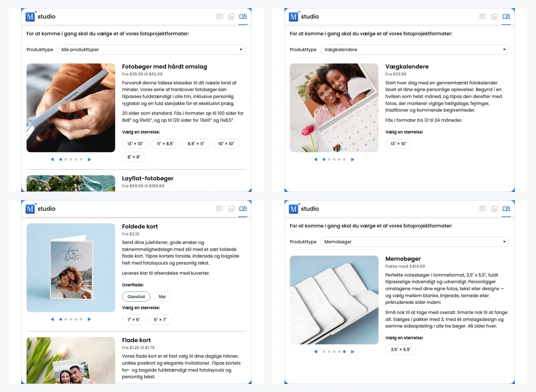Click the M studio logo in Alle produkttyper panel
Image resolution: width=536 pixels, height=392 pixels.
pyautogui.click(x=41, y=17)
